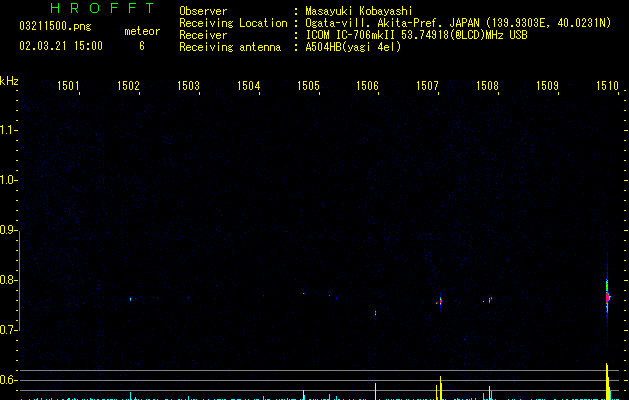The width and height of the screenshot is (629, 400).
Task: Click the 'Receiving Location' label
Action: [233, 23]
